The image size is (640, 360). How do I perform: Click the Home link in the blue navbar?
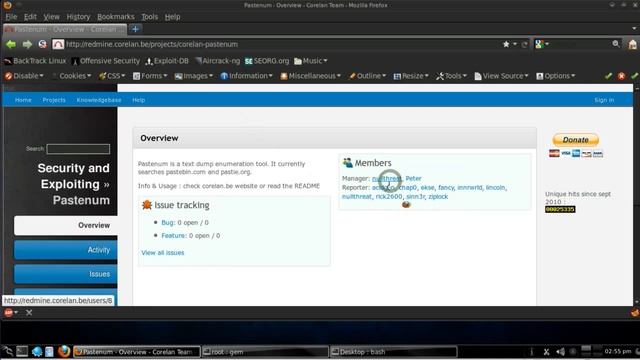point(23,100)
